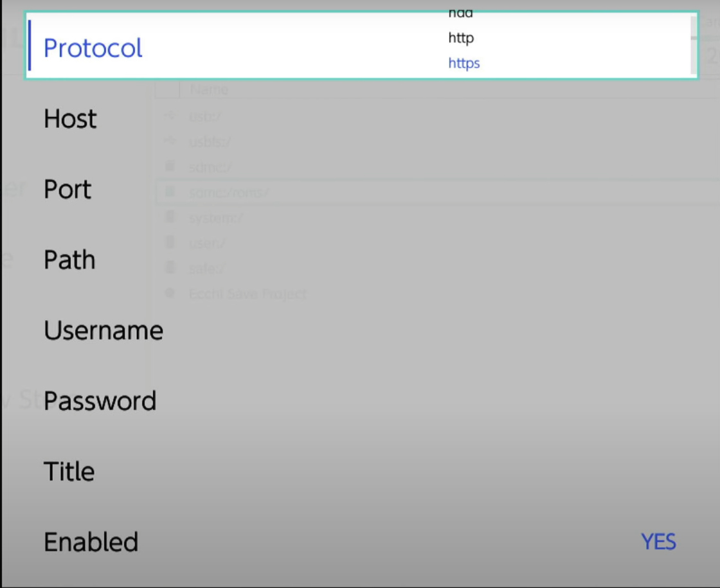720x588 pixels.
Task: Select the Password row
Action: coord(361,401)
